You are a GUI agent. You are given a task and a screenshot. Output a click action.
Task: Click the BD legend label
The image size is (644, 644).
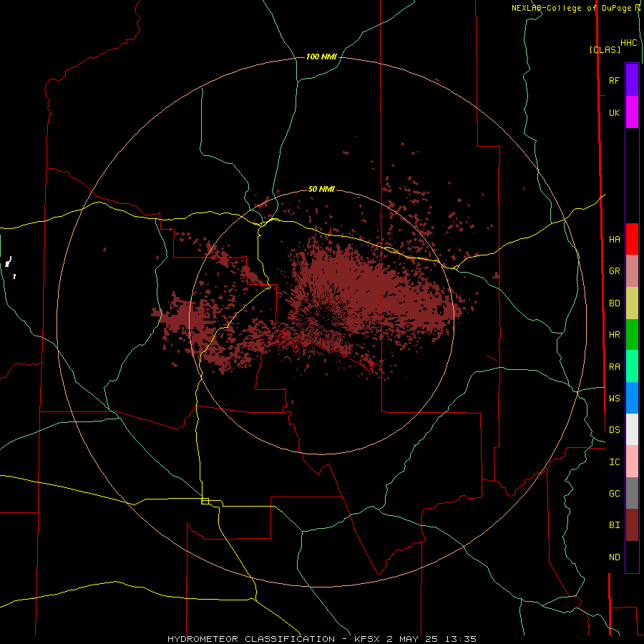tap(614, 303)
